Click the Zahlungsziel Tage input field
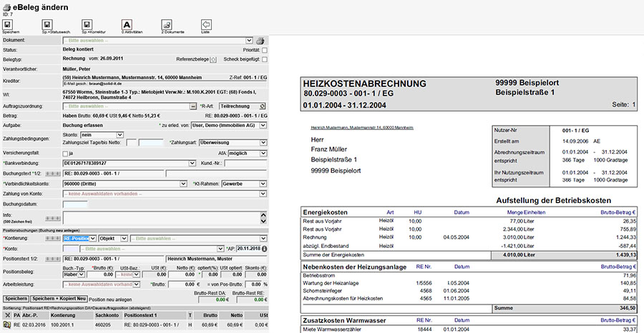The width and height of the screenshot is (644, 333). 132,143
